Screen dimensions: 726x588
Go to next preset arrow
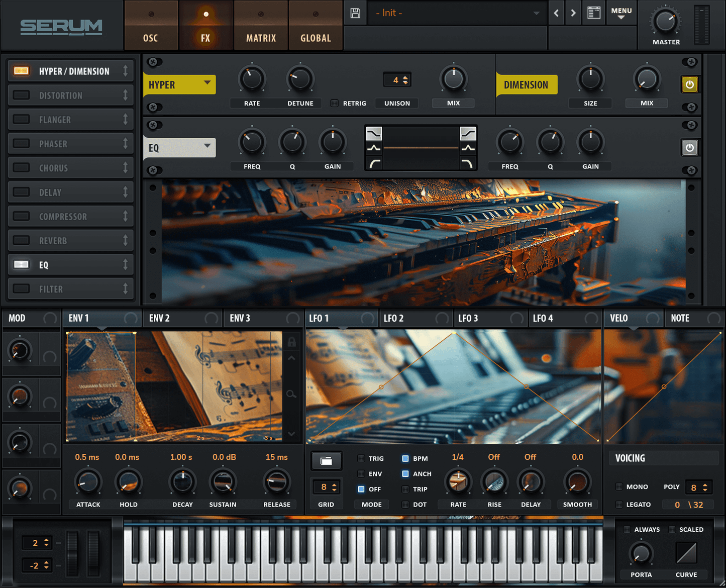pos(573,13)
